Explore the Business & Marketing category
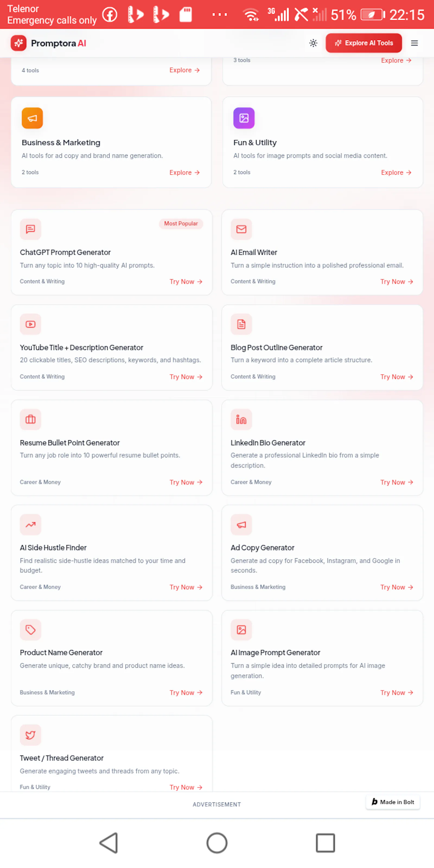 pos(184,173)
